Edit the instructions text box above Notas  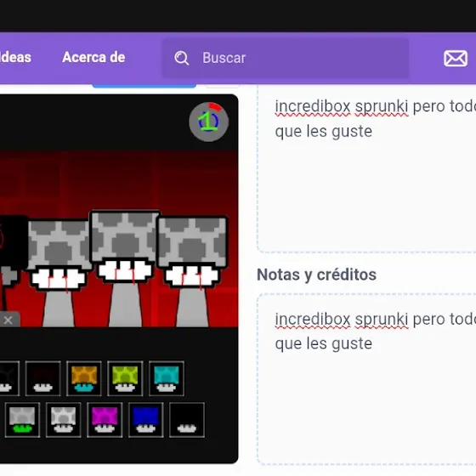coord(366,168)
